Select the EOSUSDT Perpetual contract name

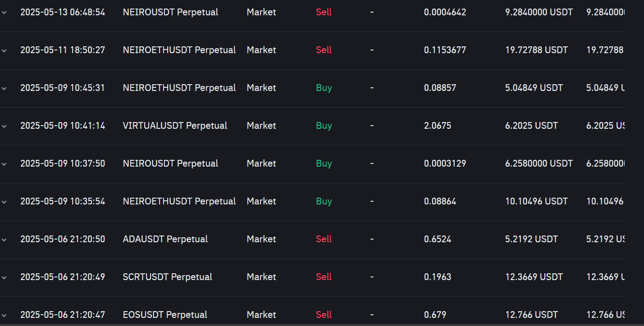click(165, 315)
